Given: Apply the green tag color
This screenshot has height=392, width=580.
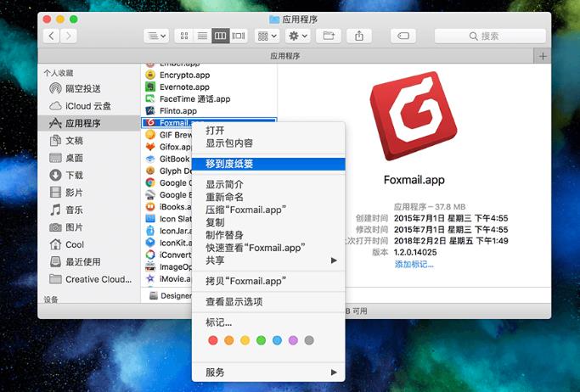Looking at the screenshot, I should [262, 340].
